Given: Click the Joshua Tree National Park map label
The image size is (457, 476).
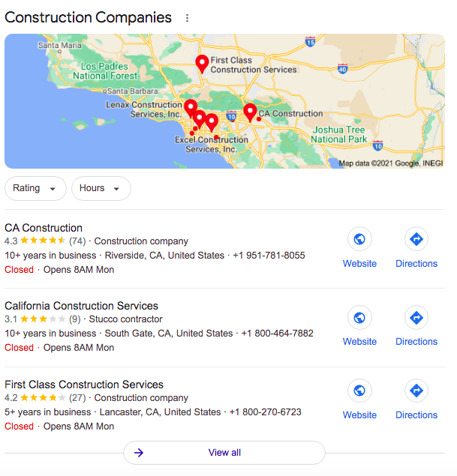Looking at the screenshot, I should 338,134.
